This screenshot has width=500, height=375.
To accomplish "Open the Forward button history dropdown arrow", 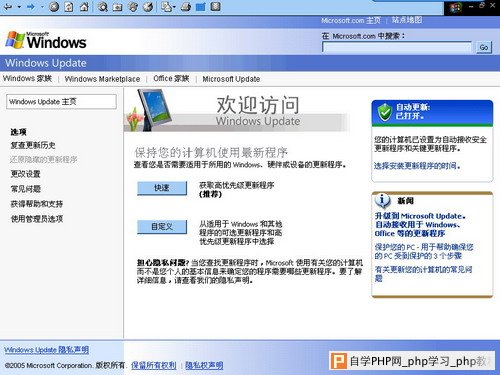I will (42, 7).
